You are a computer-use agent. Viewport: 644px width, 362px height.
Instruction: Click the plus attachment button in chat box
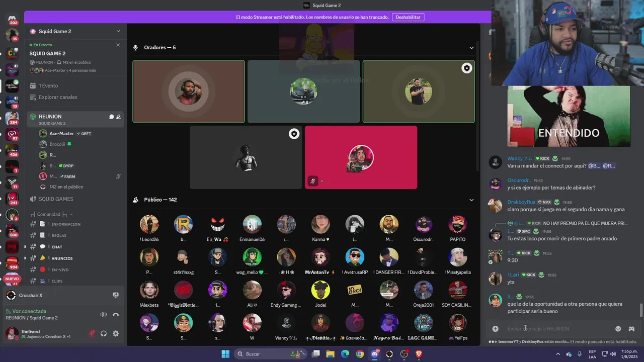point(495,329)
